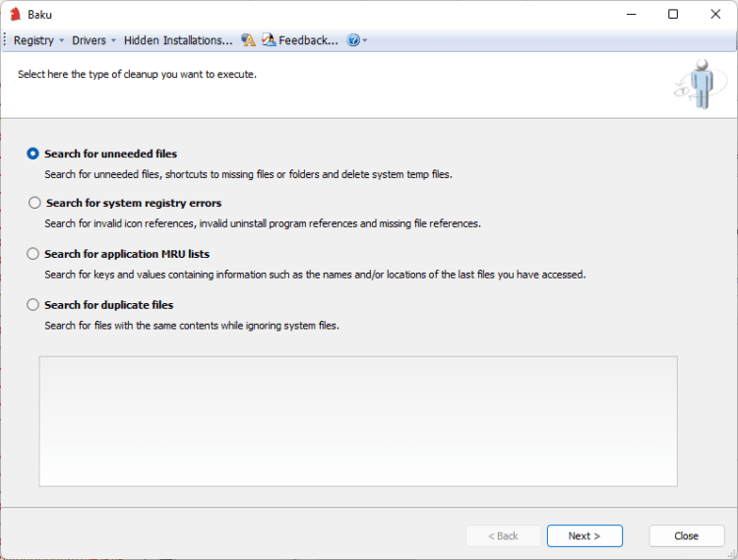
Task: Click the toolbar icon right of Hidden Installations
Action: 248,40
